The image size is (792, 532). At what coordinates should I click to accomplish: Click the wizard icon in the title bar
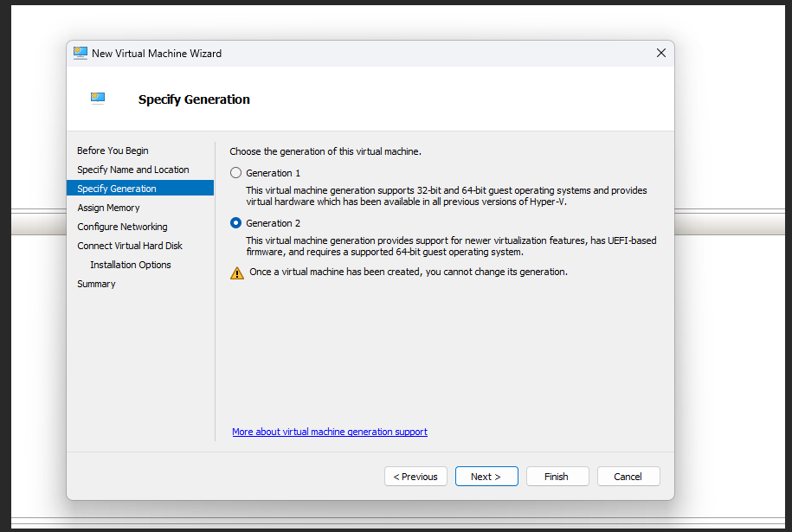pyautogui.click(x=80, y=53)
